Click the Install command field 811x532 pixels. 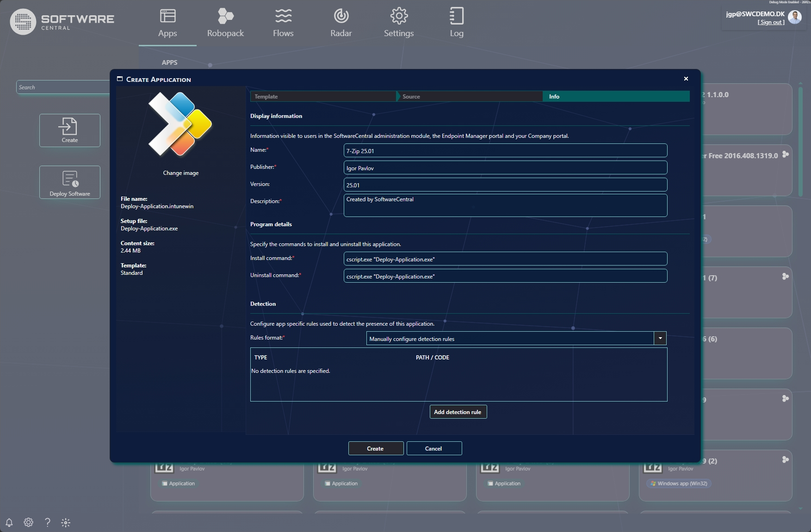coord(505,259)
